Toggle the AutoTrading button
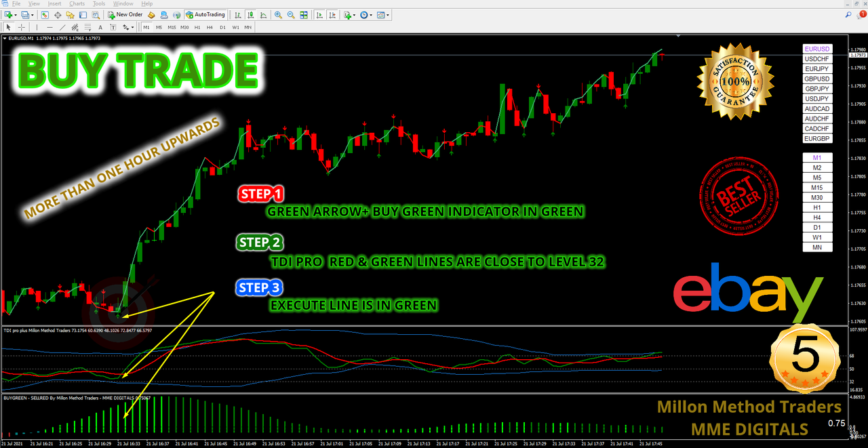Image resolution: width=868 pixels, height=448 pixels. [x=205, y=15]
